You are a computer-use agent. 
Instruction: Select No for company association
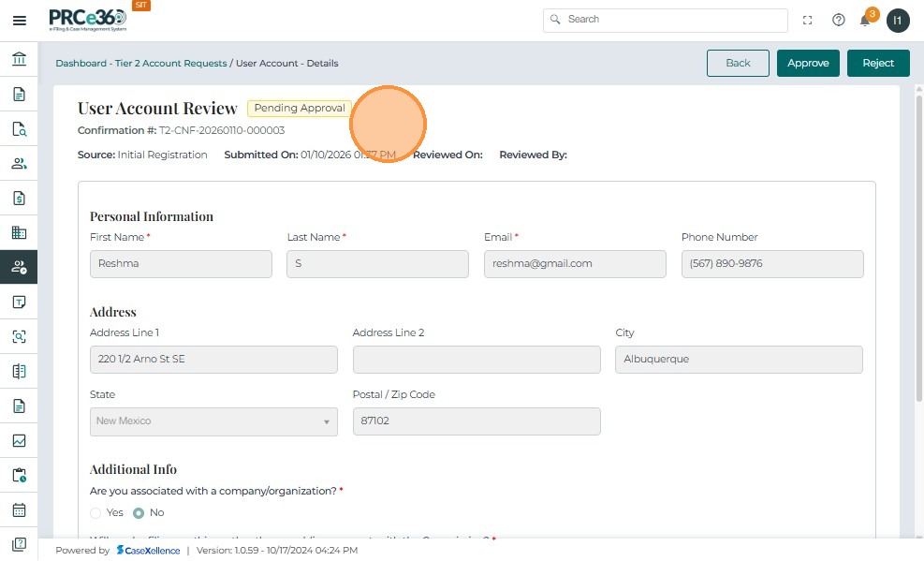point(139,513)
